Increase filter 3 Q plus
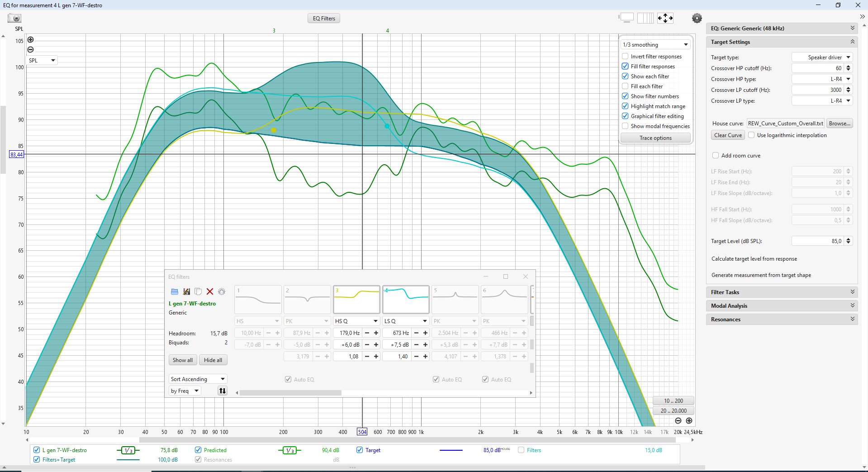 [x=376, y=356]
